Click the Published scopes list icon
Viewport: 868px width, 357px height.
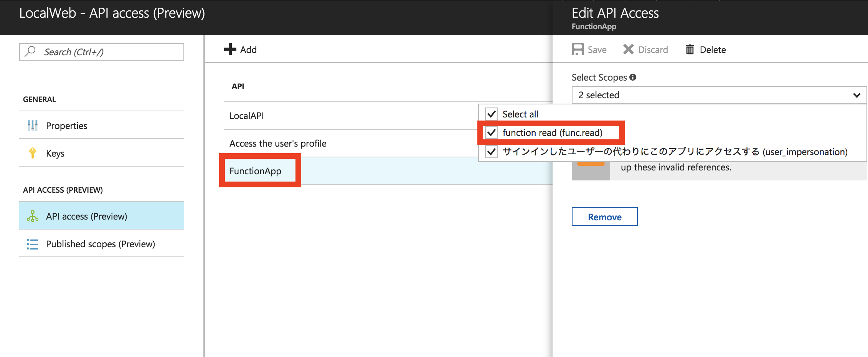(x=33, y=244)
